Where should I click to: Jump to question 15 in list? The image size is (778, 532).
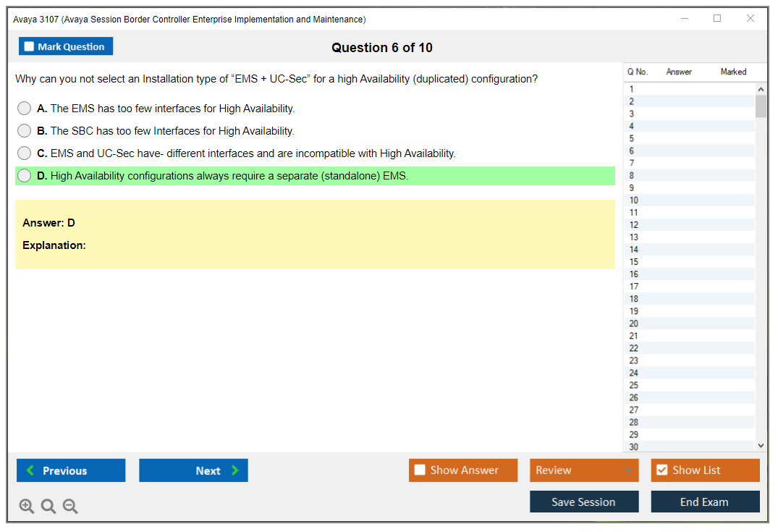(634, 262)
